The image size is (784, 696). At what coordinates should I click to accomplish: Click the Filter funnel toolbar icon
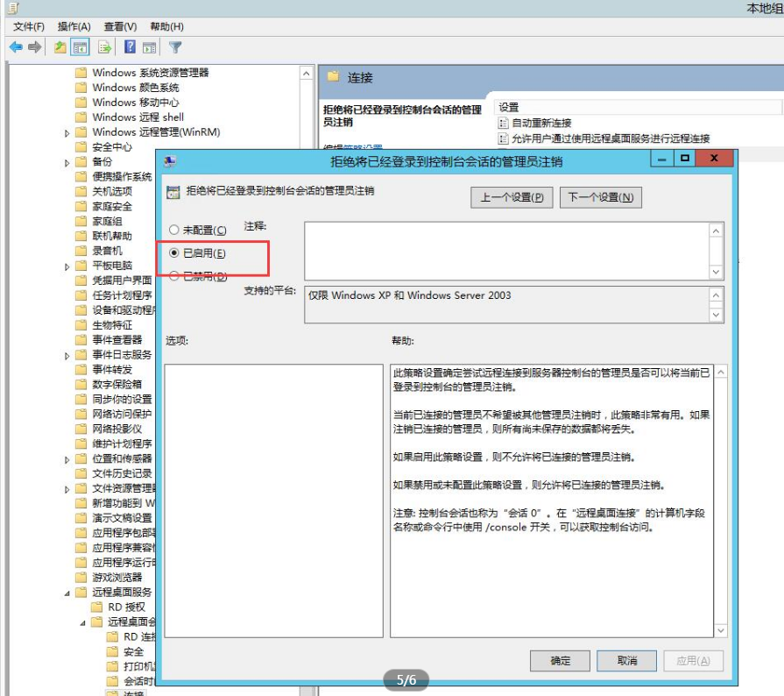coord(175,47)
